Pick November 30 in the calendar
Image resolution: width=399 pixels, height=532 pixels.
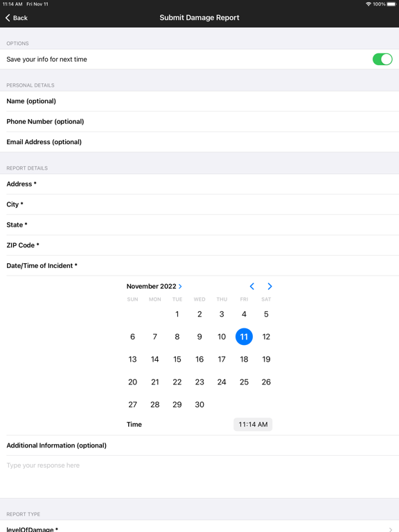tap(199, 405)
